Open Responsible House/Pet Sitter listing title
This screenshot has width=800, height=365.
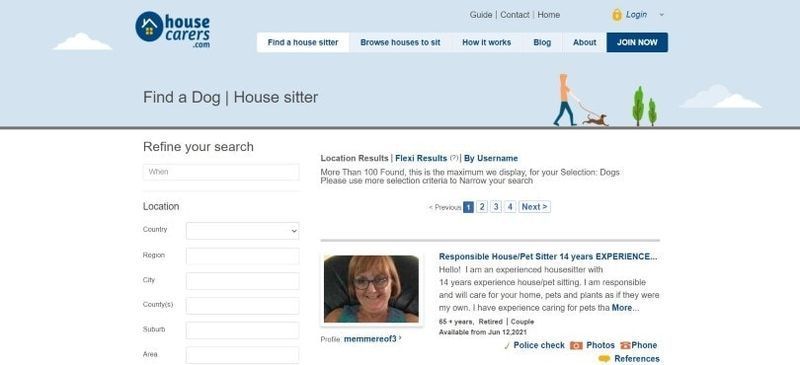click(548, 256)
